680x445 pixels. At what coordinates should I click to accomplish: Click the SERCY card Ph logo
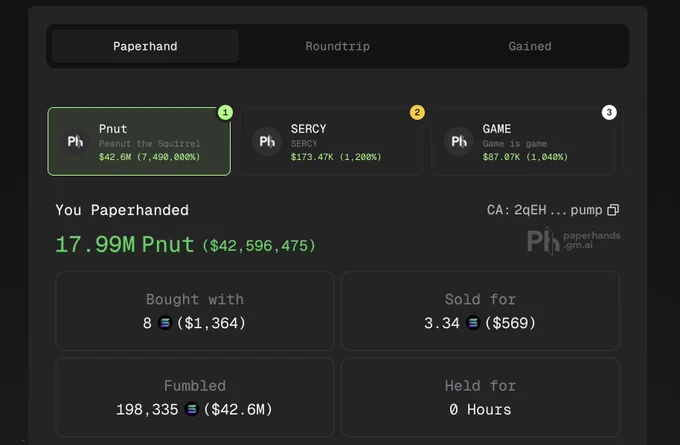(267, 141)
